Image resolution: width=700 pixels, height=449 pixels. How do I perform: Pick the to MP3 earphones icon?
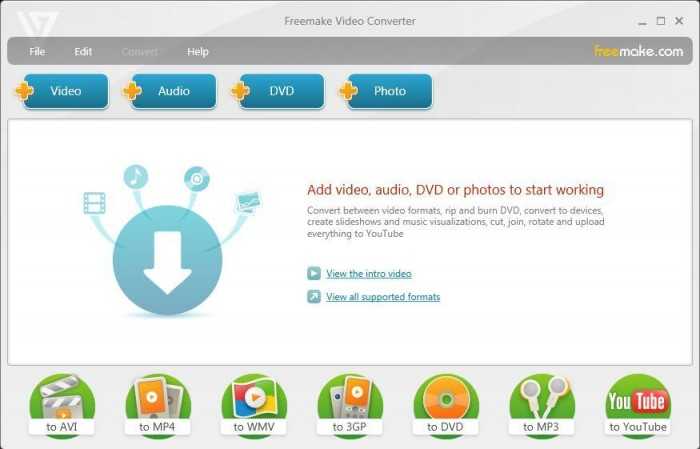(542, 405)
